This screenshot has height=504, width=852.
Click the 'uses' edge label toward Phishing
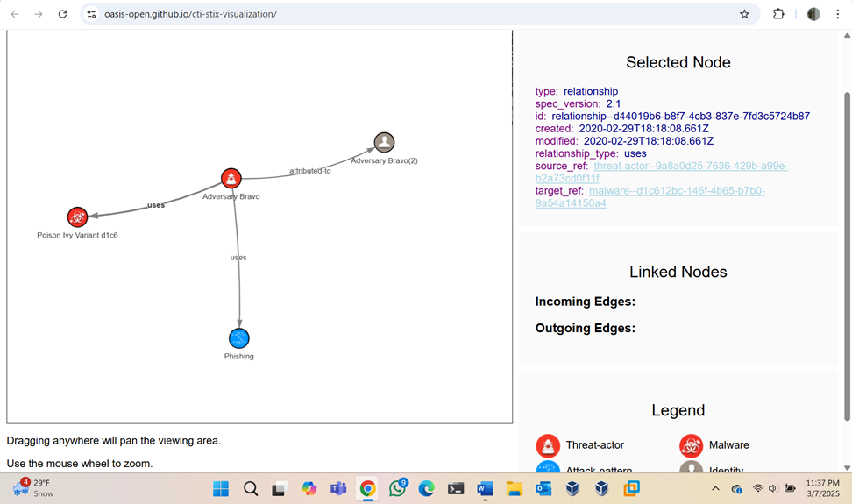pyautogui.click(x=238, y=258)
